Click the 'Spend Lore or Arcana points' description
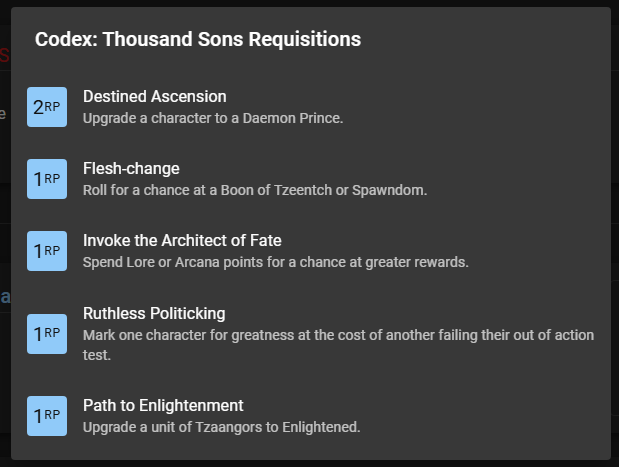This screenshot has width=619, height=467. (276, 262)
